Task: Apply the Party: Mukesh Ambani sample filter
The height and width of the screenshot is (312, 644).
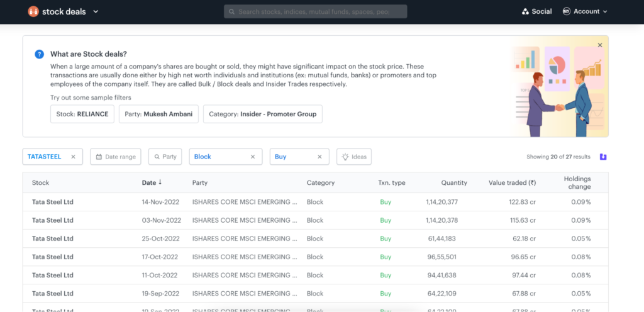Action: pos(159,114)
